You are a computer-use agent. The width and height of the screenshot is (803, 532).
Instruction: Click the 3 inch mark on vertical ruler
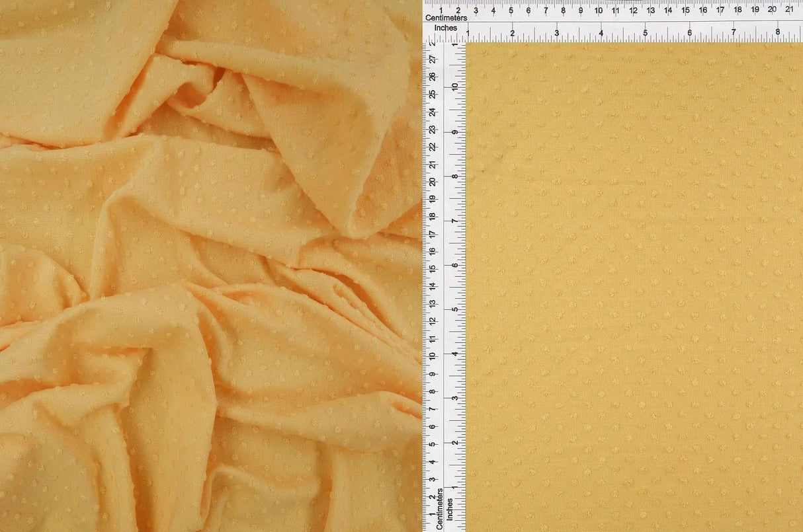(x=455, y=398)
